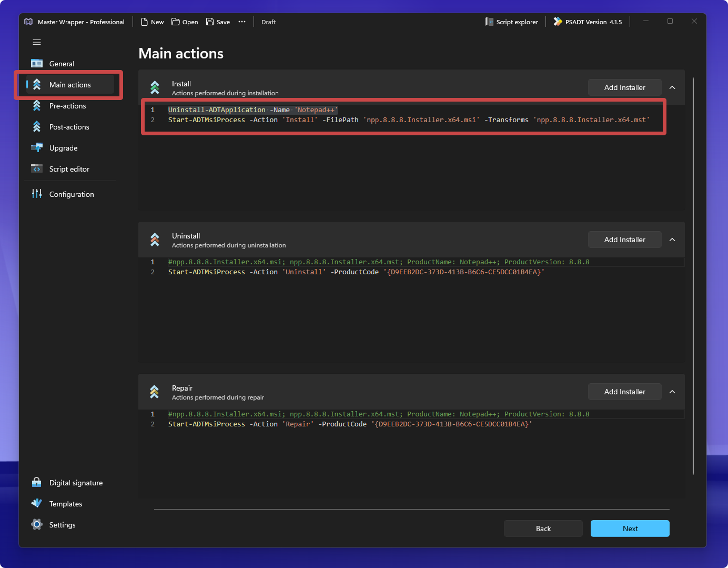Open the Upgrade section
Image resolution: width=728 pixels, height=568 pixels.
tap(63, 148)
